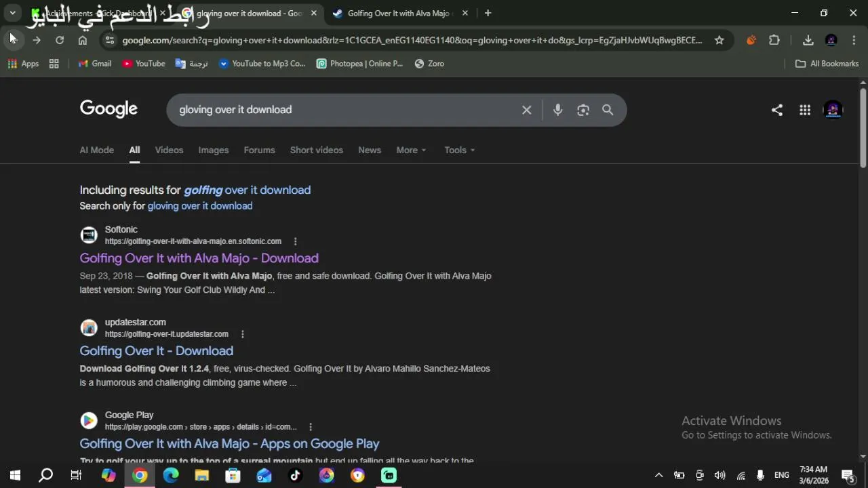Open the Photopea bookmark
Viewport: 868px width, 488px height.
coord(359,64)
